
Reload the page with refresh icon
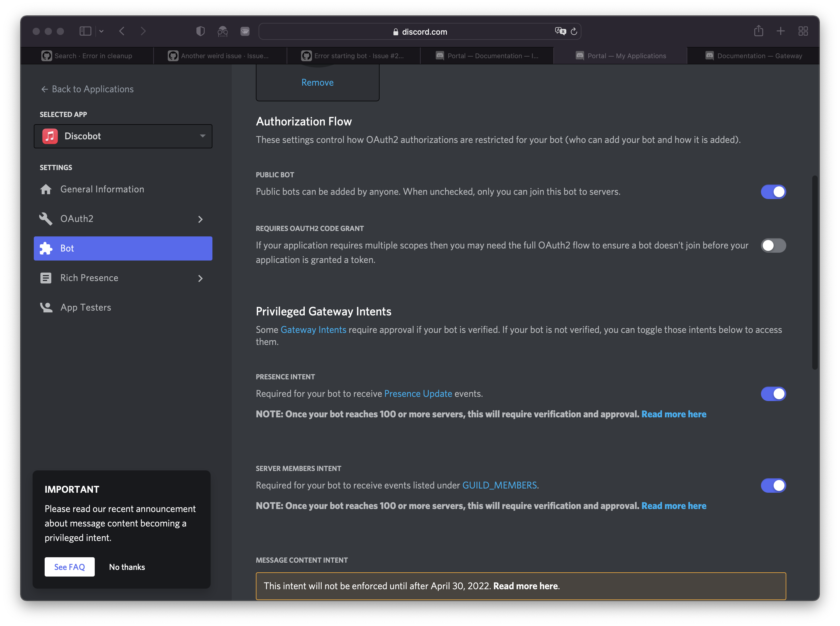click(574, 31)
